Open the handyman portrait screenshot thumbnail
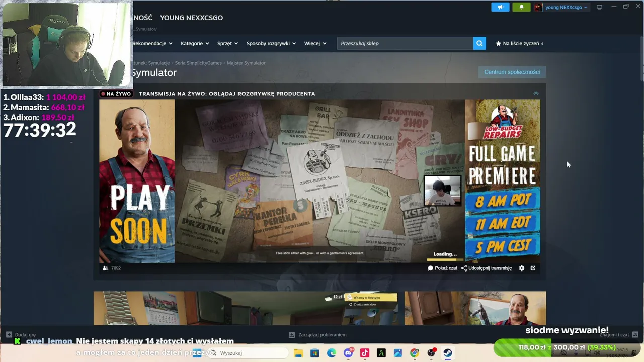The height and width of the screenshot is (362, 644). point(475,308)
